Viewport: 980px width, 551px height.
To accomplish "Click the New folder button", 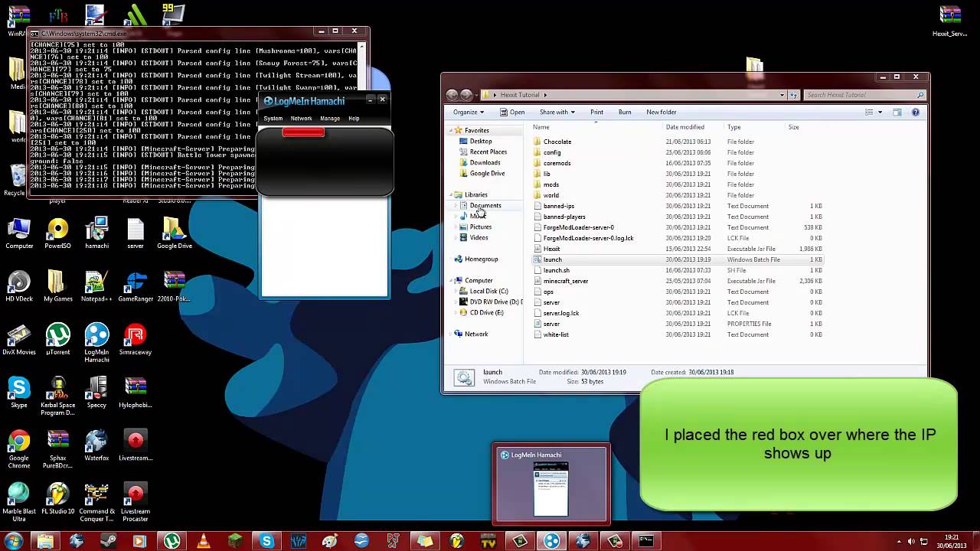I will tap(661, 112).
